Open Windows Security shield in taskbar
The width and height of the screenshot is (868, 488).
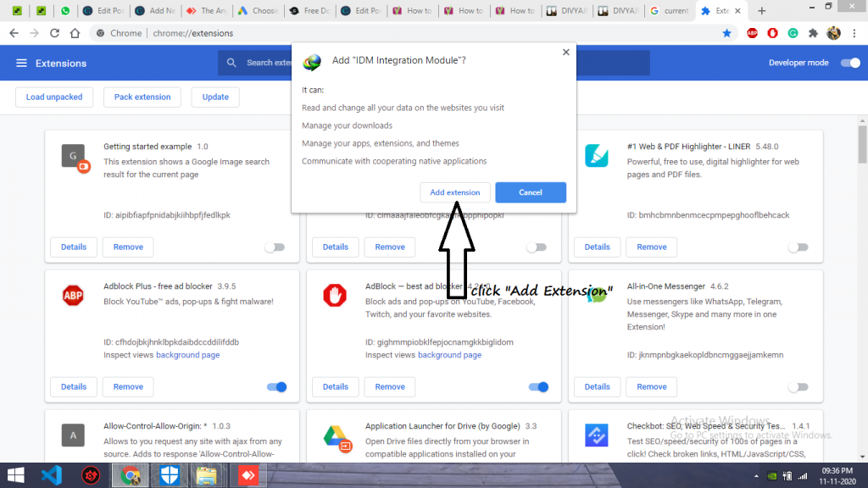tap(170, 475)
